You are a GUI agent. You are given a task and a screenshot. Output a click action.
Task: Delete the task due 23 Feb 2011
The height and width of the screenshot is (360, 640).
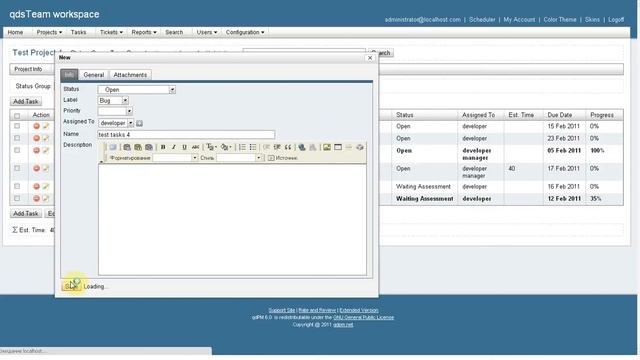coord(36,138)
